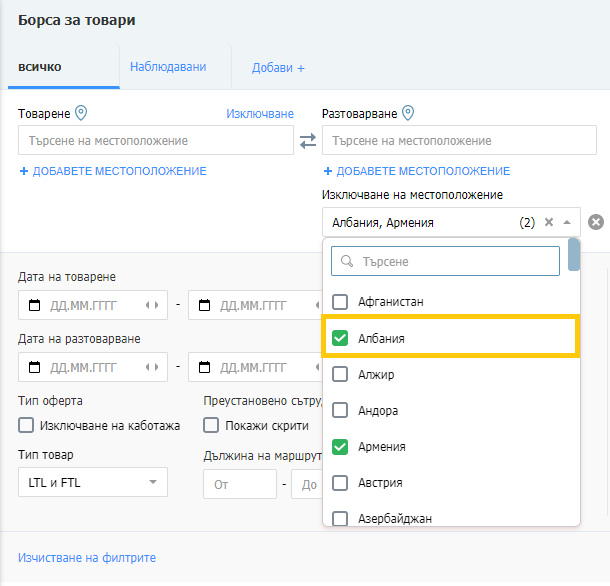
Task: Check the Австрия country checkbox
Action: [x=340, y=482]
